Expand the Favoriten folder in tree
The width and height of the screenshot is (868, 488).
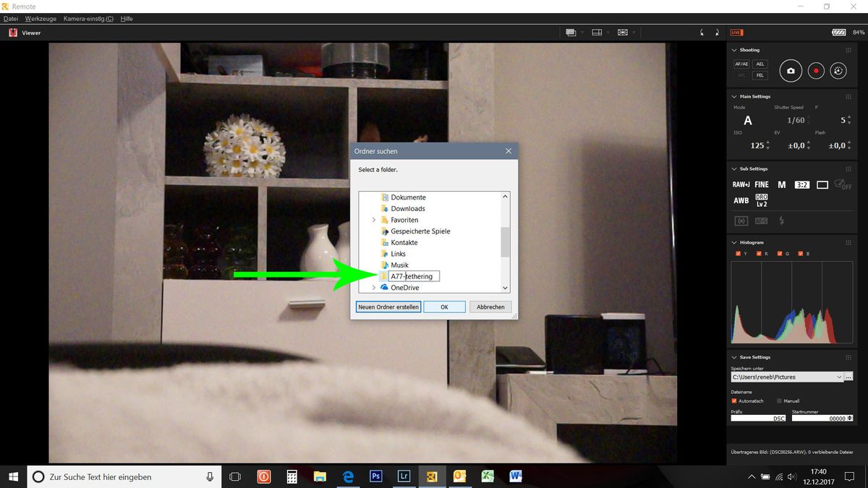374,220
